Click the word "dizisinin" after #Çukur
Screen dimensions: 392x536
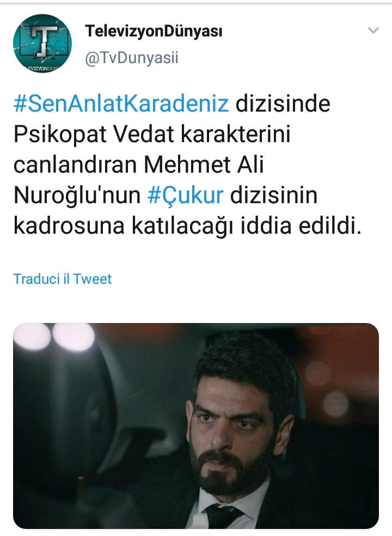[x=274, y=195]
